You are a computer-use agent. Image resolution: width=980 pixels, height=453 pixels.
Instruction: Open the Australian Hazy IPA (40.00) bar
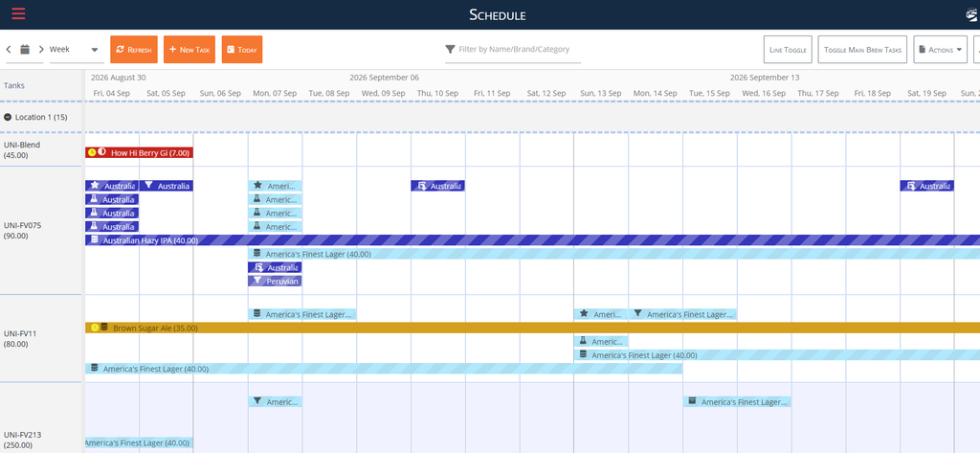pos(532,240)
